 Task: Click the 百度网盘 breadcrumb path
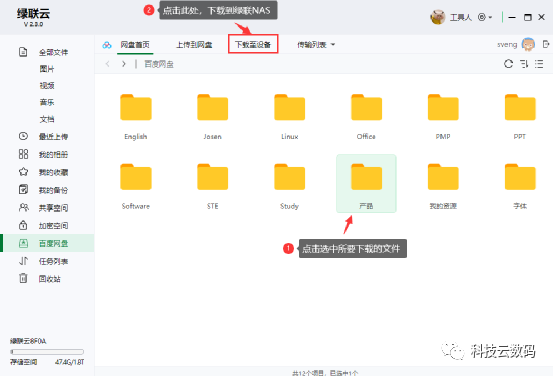pos(159,64)
